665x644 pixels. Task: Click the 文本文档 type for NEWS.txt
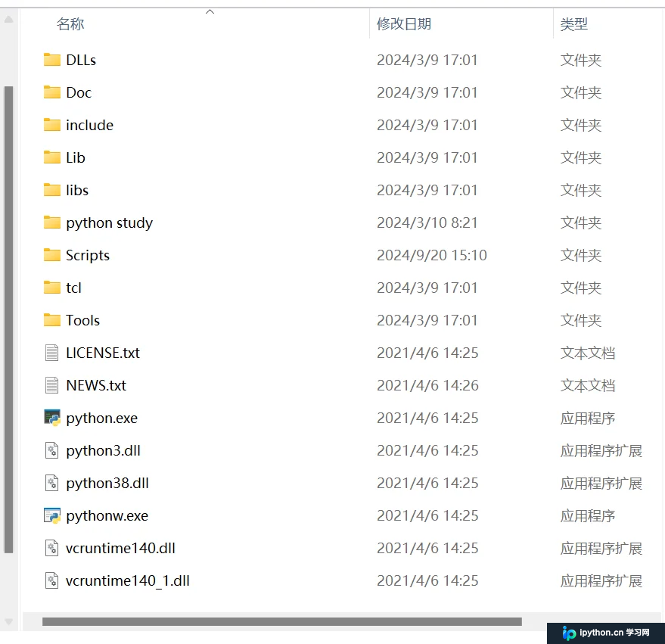point(587,385)
